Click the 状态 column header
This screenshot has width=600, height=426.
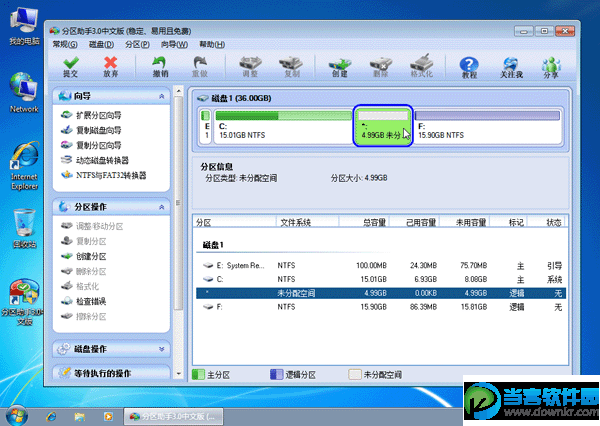[x=547, y=222]
